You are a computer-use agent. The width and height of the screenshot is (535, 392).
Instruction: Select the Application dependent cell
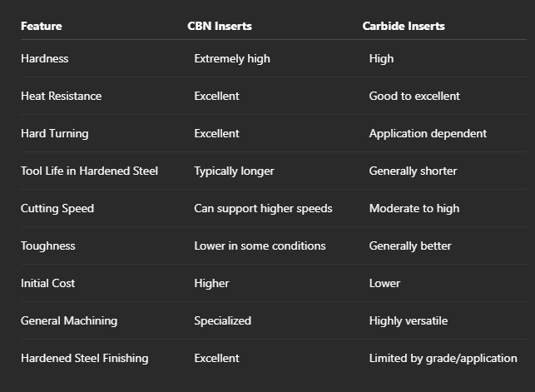pyautogui.click(x=428, y=134)
